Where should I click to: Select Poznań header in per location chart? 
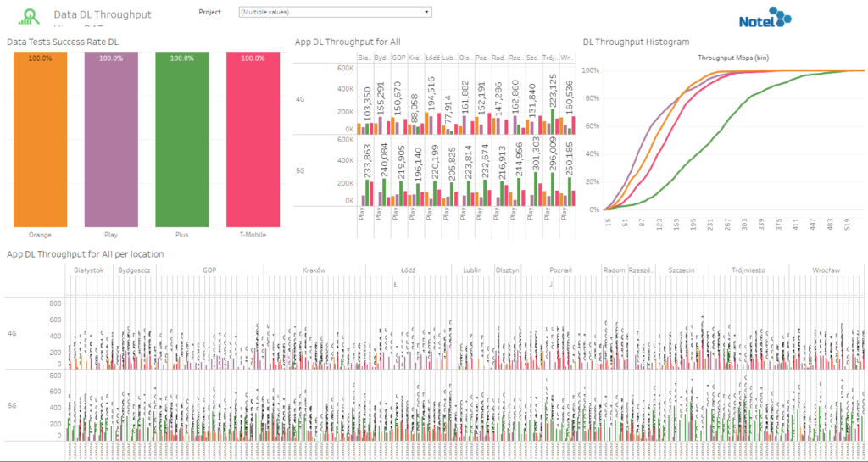pos(561,270)
